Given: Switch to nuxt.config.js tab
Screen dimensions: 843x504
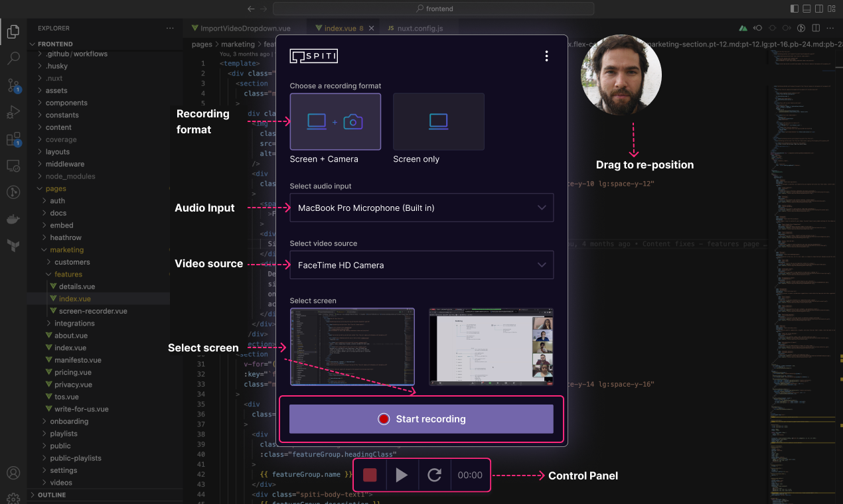Looking at the screenshot, I should click(x=415, y=29).
